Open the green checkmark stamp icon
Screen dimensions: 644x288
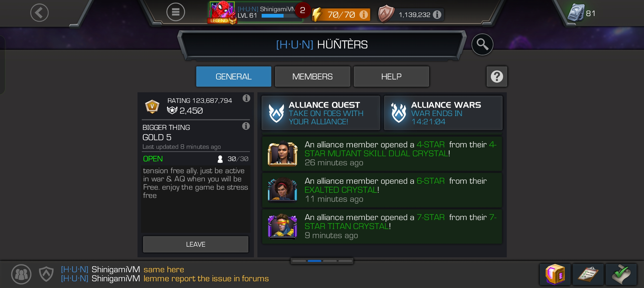tap(621, 274)
